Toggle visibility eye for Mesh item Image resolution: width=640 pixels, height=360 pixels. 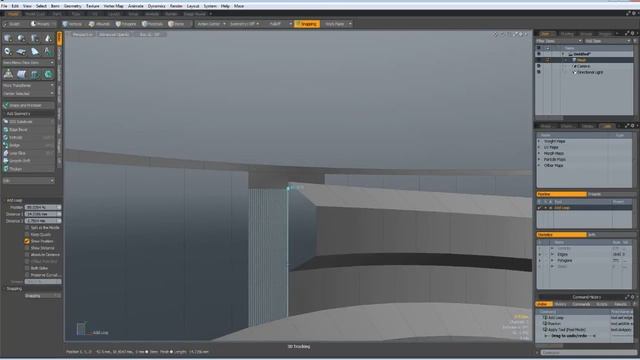click(539, 60)
